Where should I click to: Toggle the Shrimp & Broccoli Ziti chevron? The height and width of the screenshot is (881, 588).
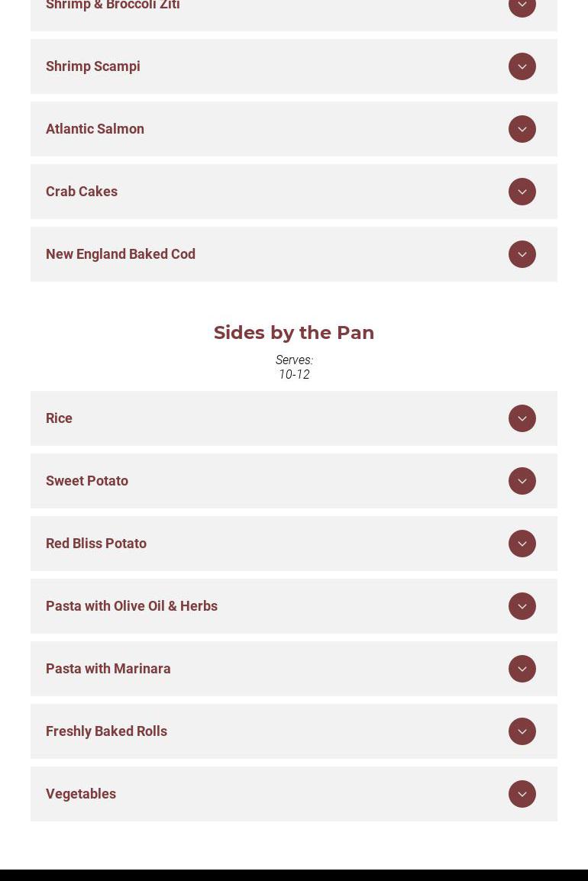point(522,6)
